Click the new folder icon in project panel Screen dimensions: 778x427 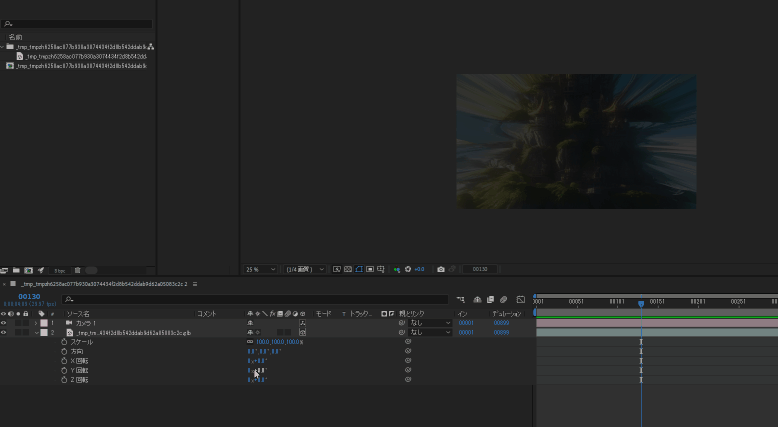coord(16,270)
